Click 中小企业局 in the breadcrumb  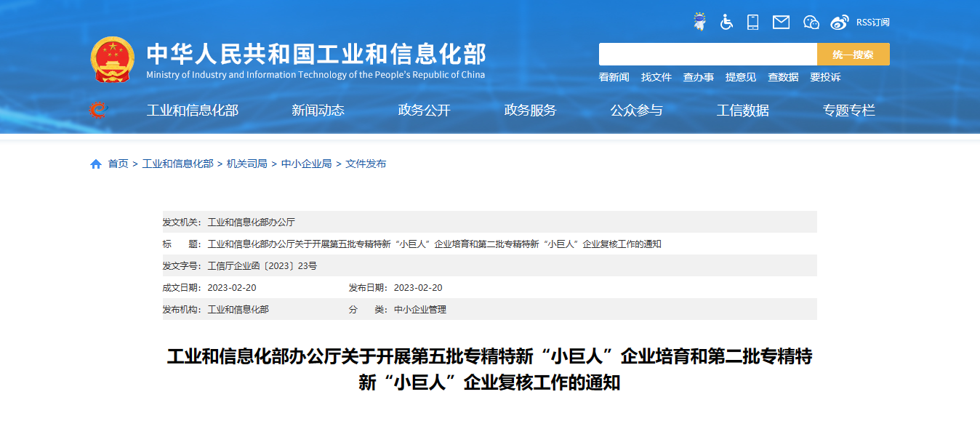(x=306, y=164)
